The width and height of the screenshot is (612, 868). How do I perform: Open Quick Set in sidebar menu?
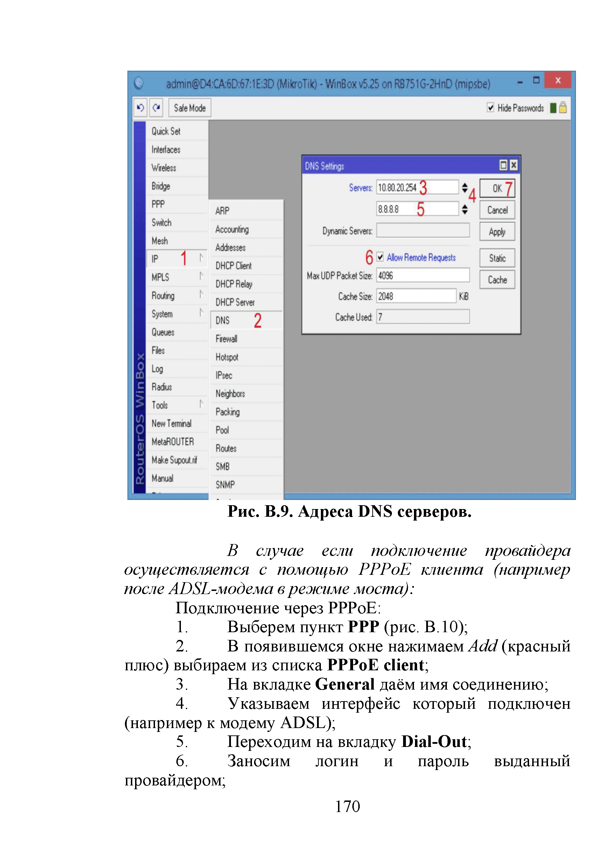pyautogui.click(x=177, y=131)
